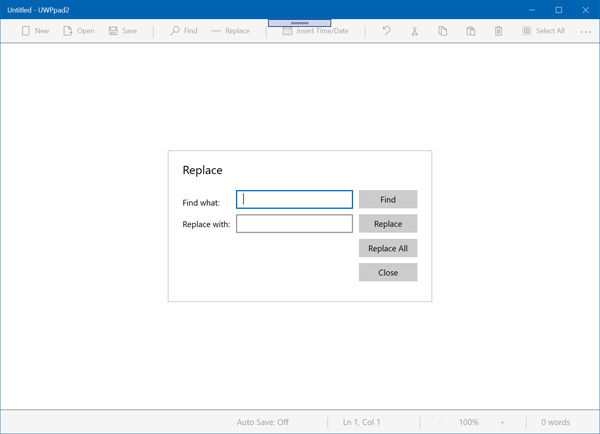Expand the three-dot more options menu
This screenshot has height=434, width=600.
point(586,31)
